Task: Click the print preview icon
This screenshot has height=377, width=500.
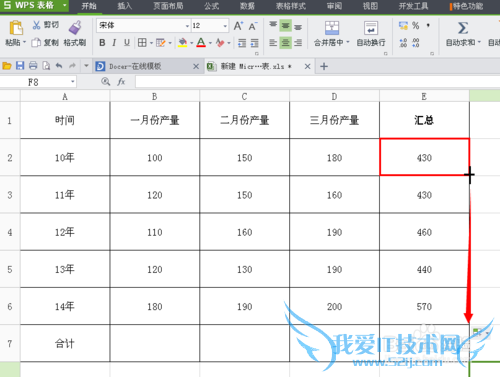Action: [46, 66]
